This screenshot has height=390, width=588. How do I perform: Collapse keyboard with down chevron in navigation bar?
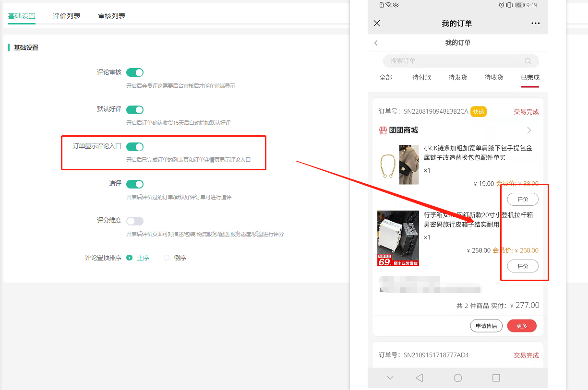pos(390,378)
